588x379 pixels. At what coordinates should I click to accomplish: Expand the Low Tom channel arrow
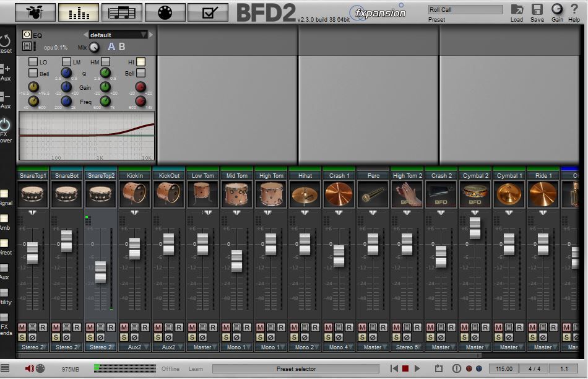pos(202,213)
